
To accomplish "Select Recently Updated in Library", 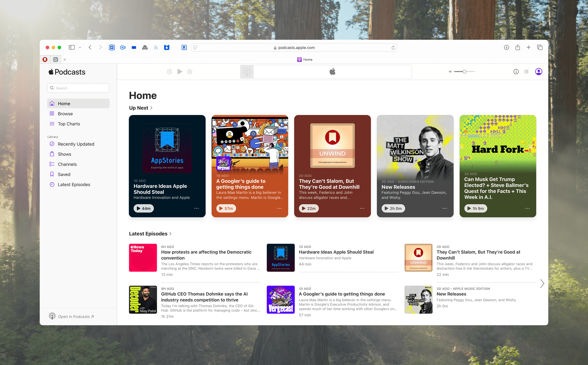I will pyautogui.click(x=76, y=144).
